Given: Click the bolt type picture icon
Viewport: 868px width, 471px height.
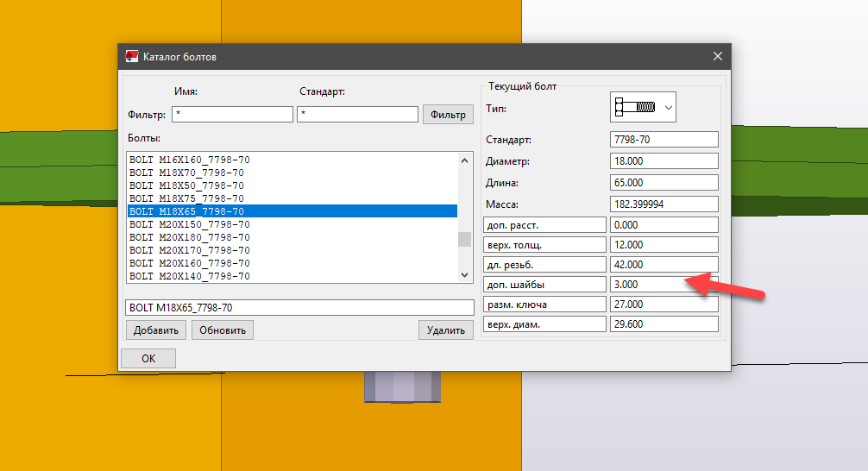Looking at the screenshot, I should point(635,109).
